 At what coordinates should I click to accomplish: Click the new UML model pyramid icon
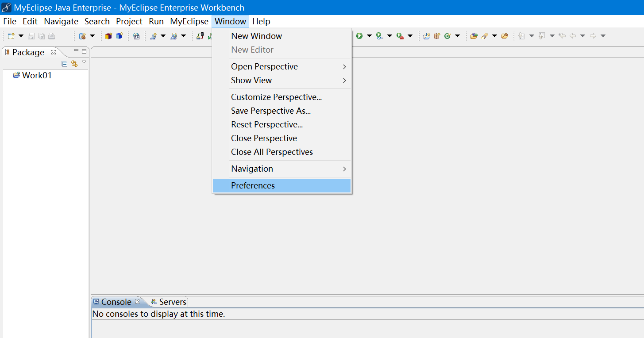pyautogui.click(x=153, y=36)
